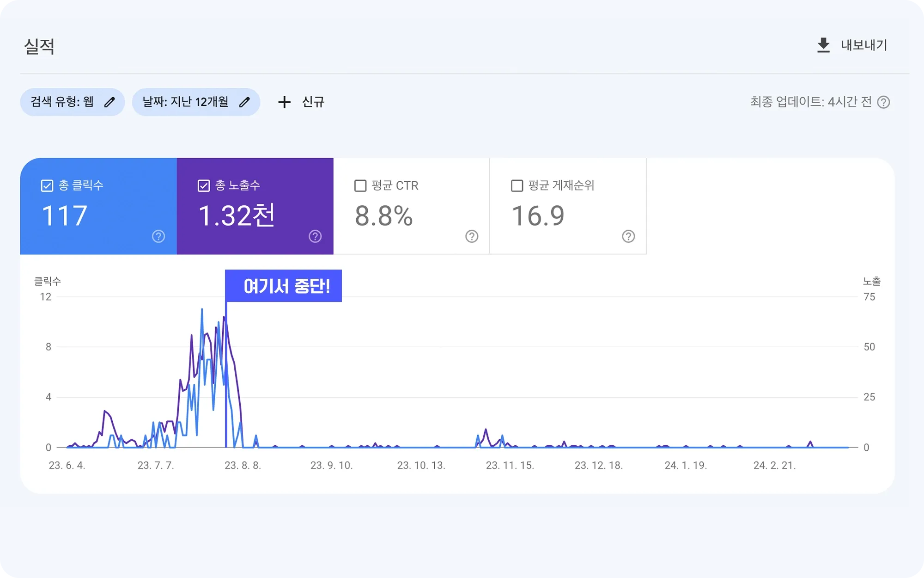Enable the 평균 게재순위 checkbox
Image resolution: width=924 pixels, height=578 pixels.
[517, 186]
